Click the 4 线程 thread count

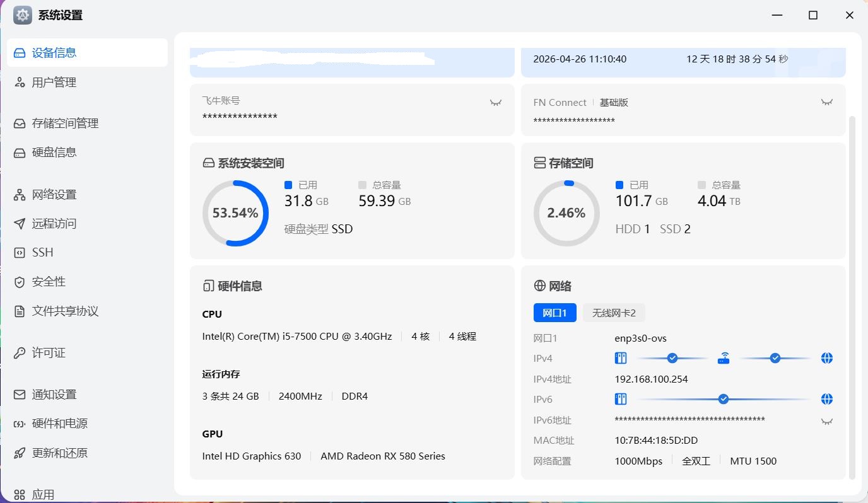tap(462, 337)
